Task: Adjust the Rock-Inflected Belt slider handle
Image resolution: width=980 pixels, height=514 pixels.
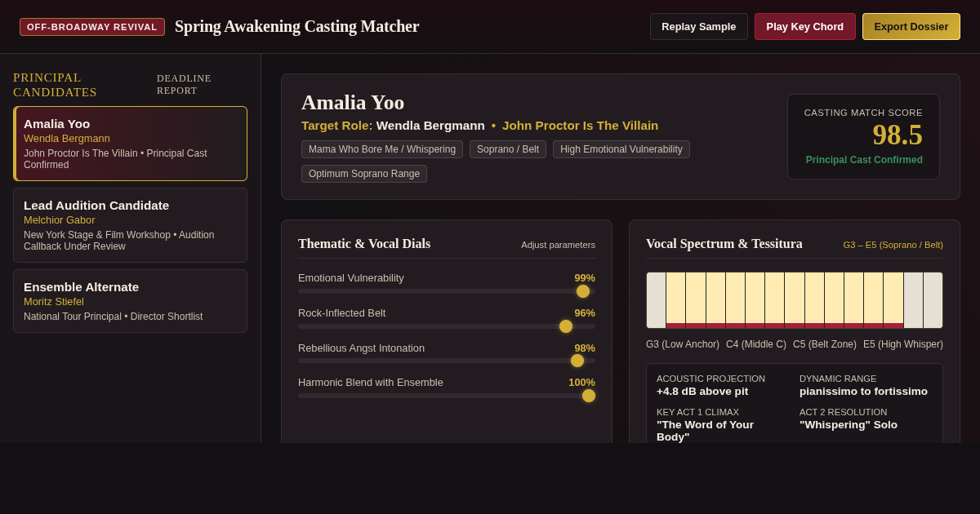Action: coord(566,326)
